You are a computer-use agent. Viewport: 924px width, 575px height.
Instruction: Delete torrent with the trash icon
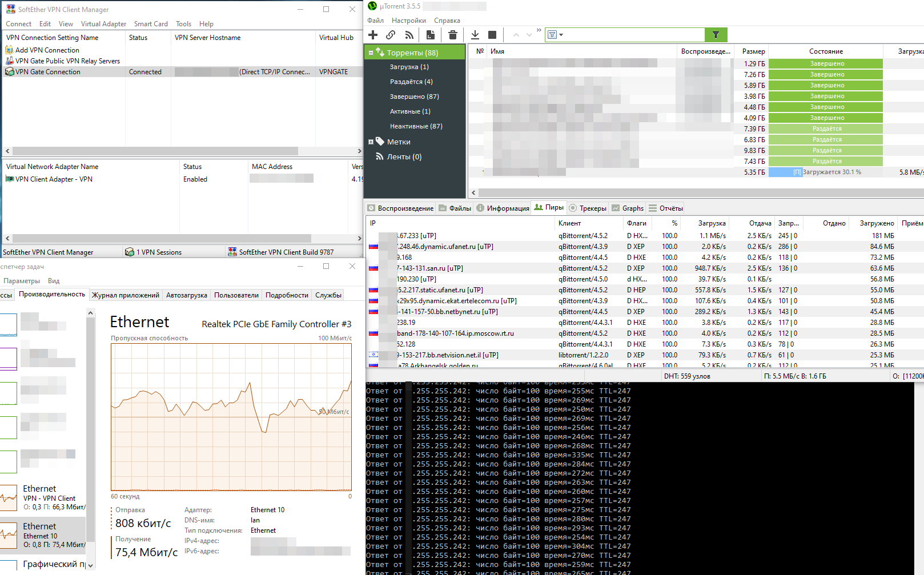453,35
